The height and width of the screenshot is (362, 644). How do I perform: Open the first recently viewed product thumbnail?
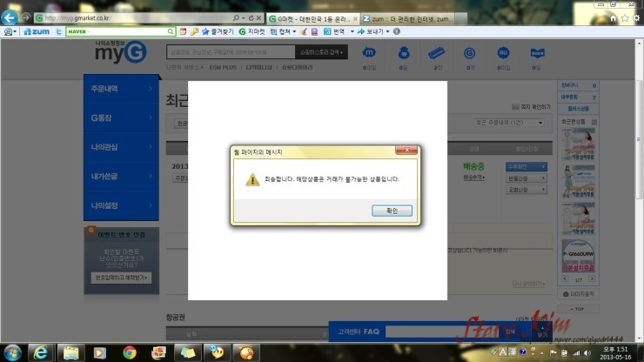578,144
